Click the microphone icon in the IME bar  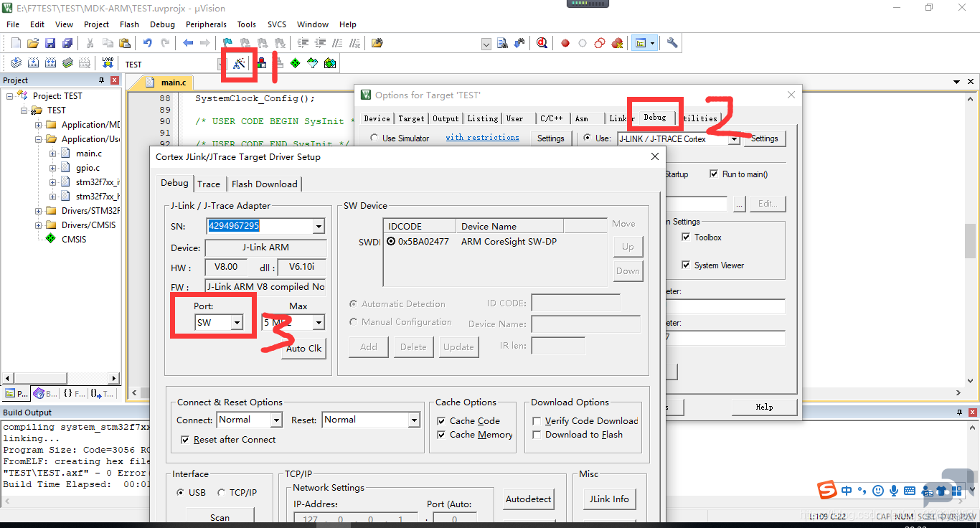coord(894,491)
